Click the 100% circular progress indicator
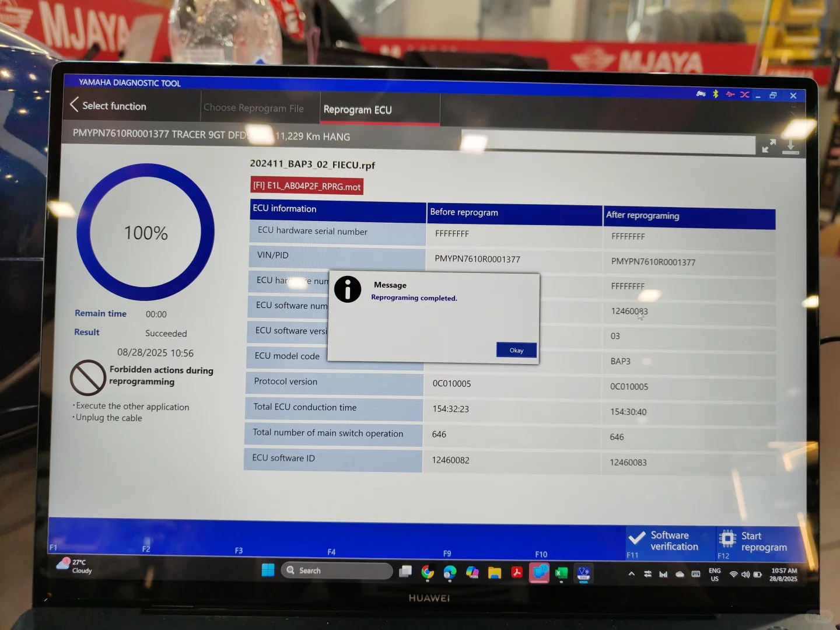 (146, 232)
